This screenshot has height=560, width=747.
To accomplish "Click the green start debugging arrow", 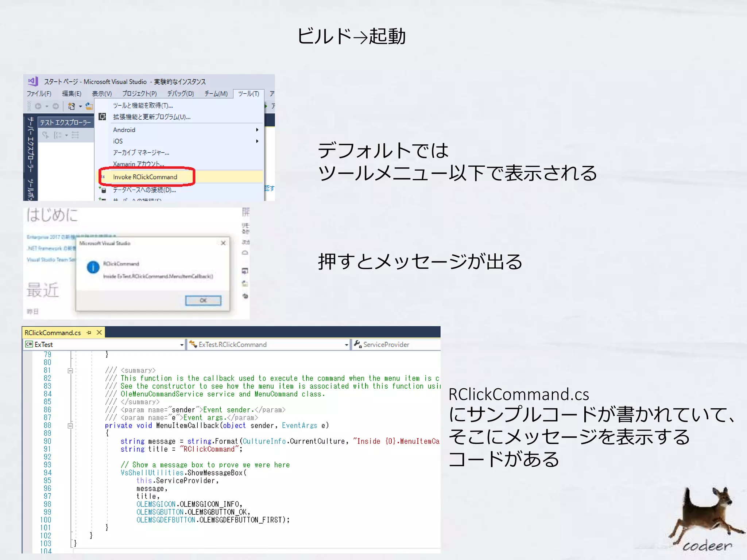I will (266, 106).
